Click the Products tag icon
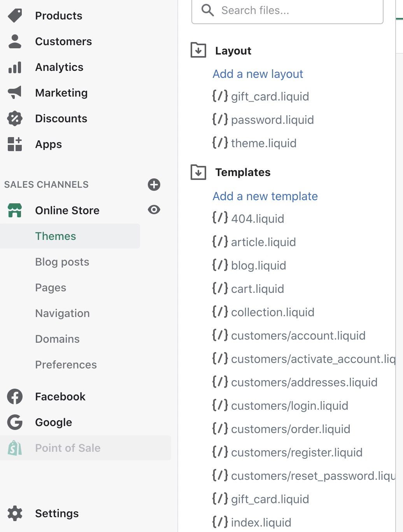This screenshot has width=403, height=532. click(15, 16)
